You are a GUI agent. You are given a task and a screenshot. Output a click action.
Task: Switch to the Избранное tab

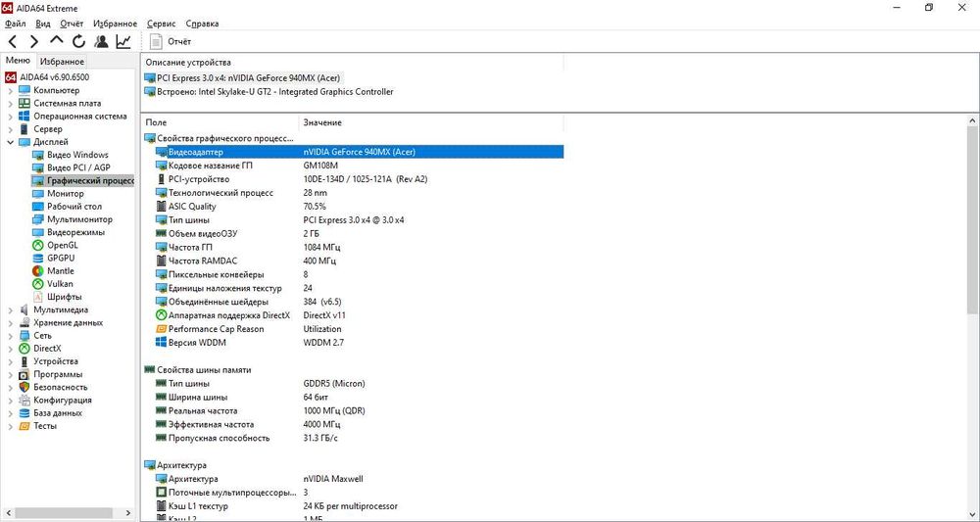[x=61, y=61]
